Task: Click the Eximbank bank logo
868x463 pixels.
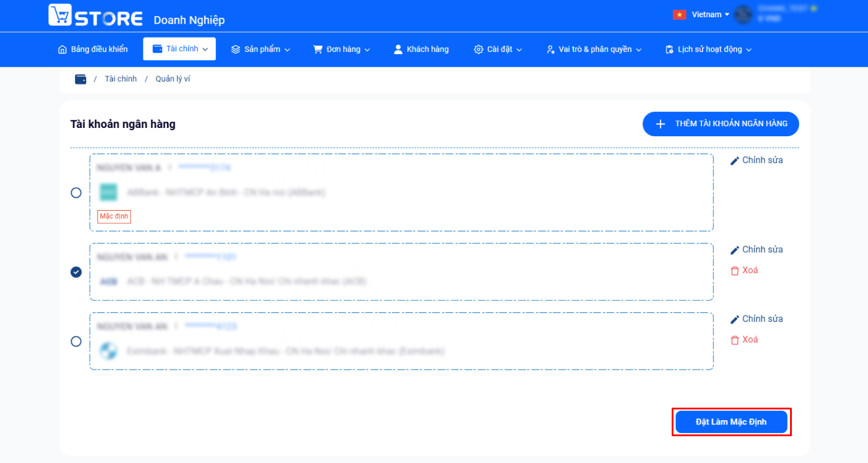Action: (108, 351)
